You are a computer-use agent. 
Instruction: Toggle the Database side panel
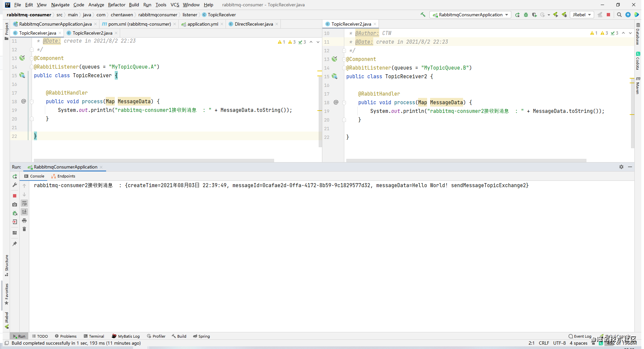pos(638,34)
